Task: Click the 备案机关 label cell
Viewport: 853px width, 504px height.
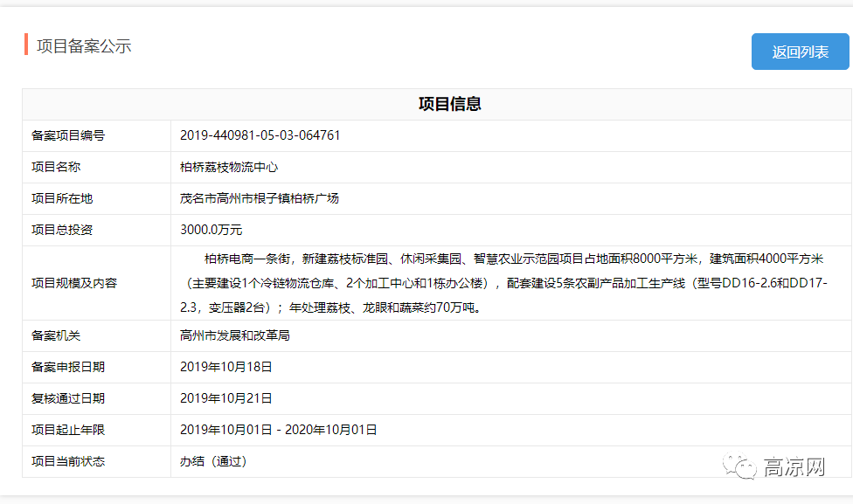Action: pyautogui.click(x=96, y=335)
